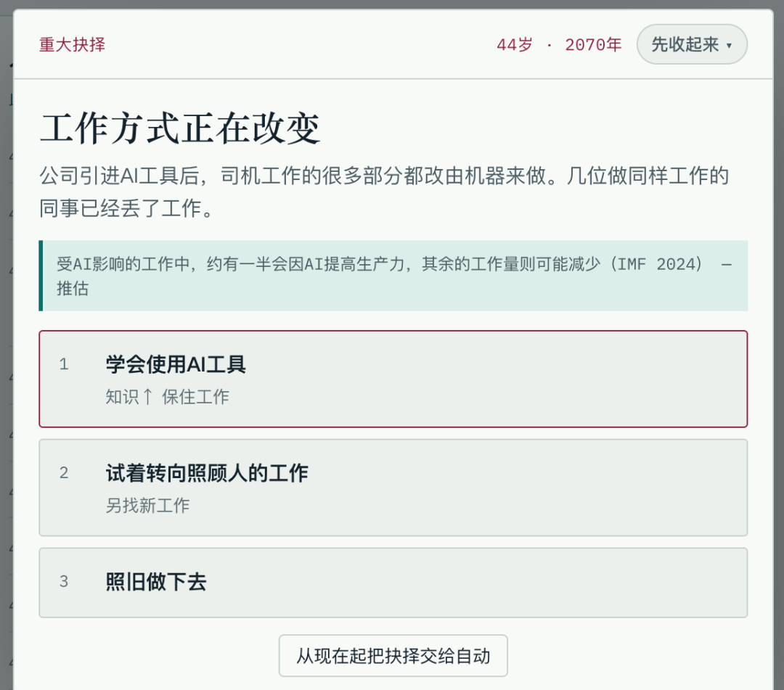Click the 工作方式正在改变 heading

[179, 128]
